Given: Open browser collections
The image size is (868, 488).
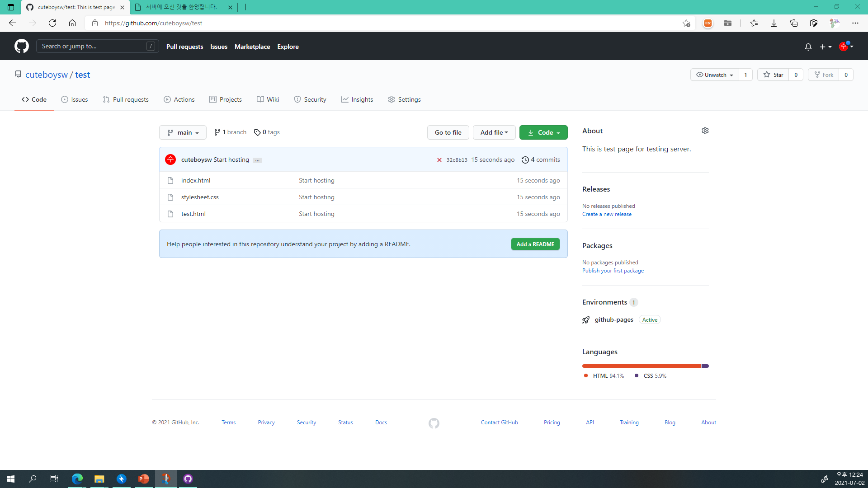Looking at the screenshot, I should pyautogui.click(x=794, y=23).
